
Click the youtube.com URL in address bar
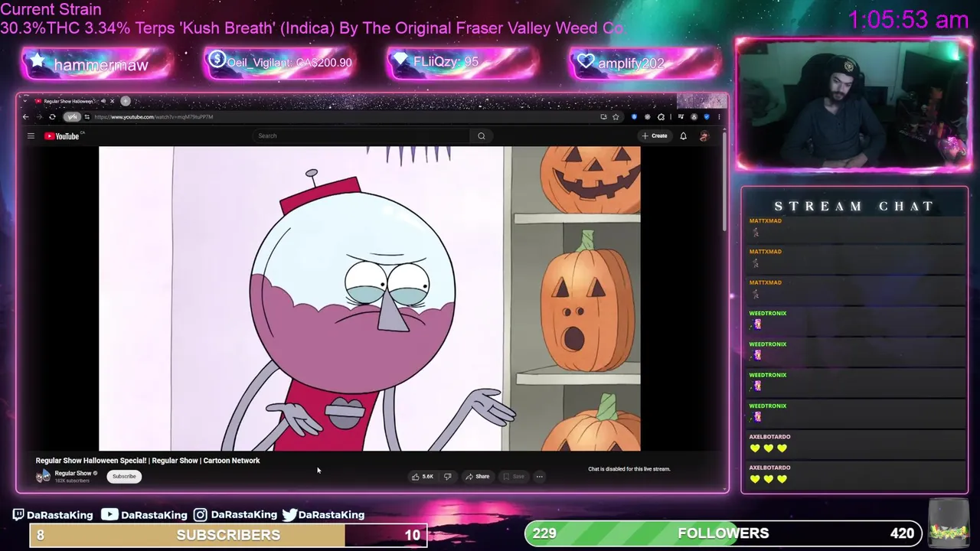click(153, 117)
